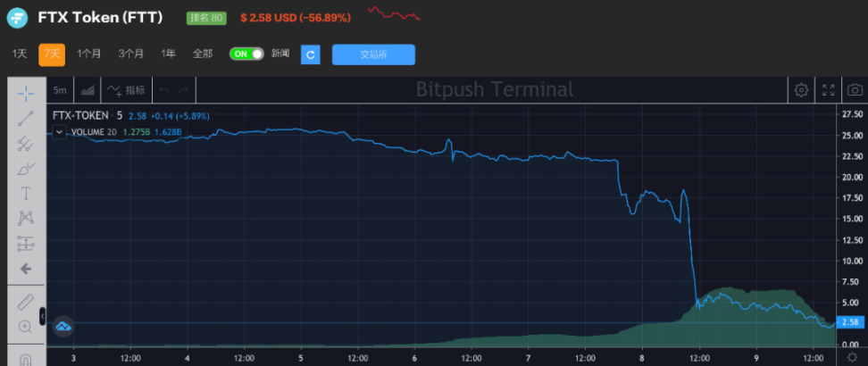Select the 全部 all-time range
Image resolution: width=868 pixels, height=366 pixels.
[203, 54]
